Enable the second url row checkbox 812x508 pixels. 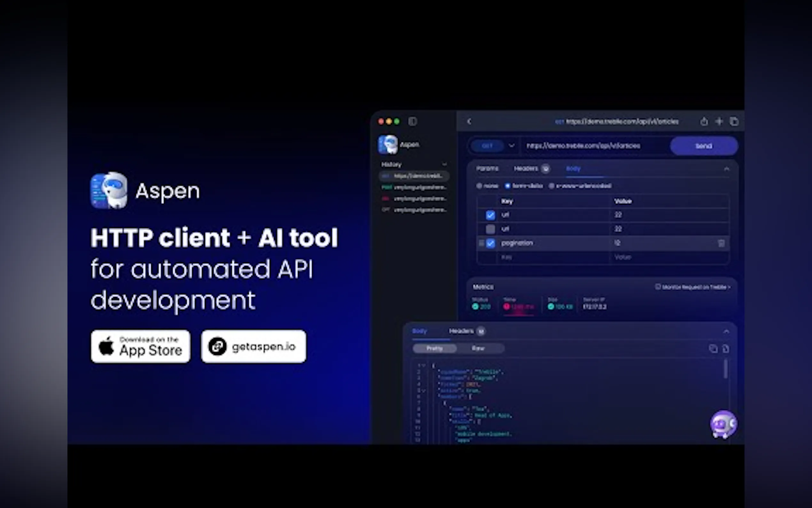pyautogui.click(x=490, y=229)
